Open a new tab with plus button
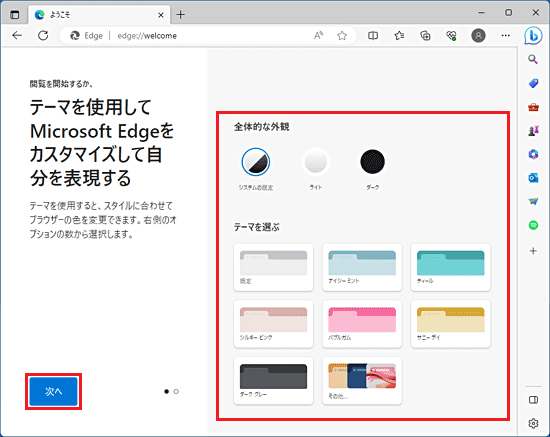Viewport: 550px width, 437px height. (181, 15)
